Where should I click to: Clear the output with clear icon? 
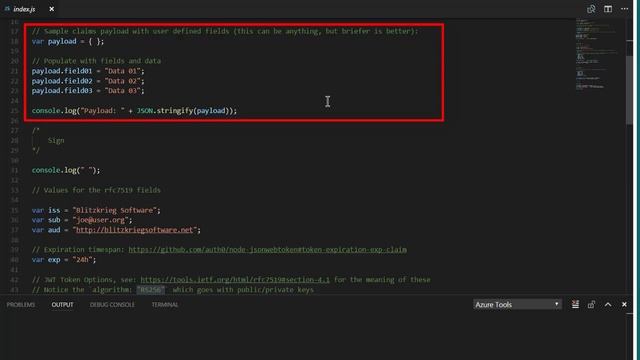pyautogui.click(x=575, y=304)
